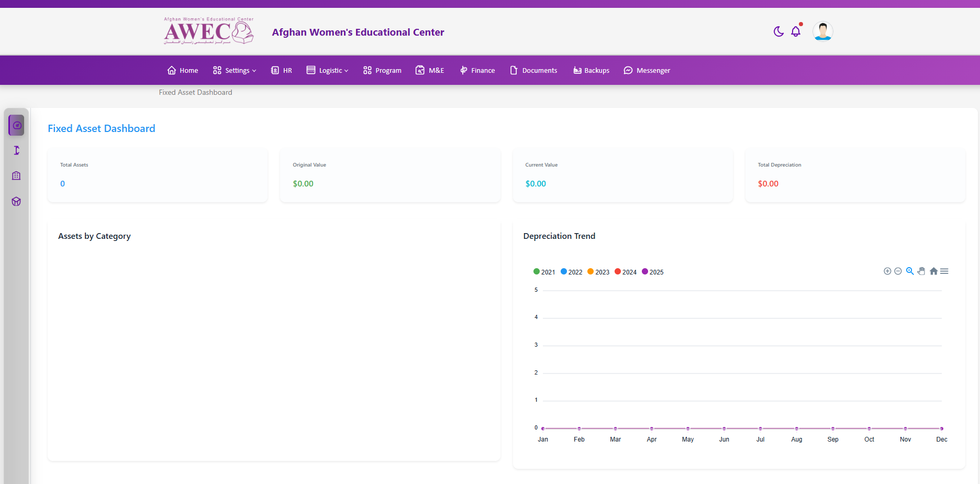Viewport: 980px width, 484px height.
Task: Open the user profile avatar menu
Action: (x=822, y=31)
